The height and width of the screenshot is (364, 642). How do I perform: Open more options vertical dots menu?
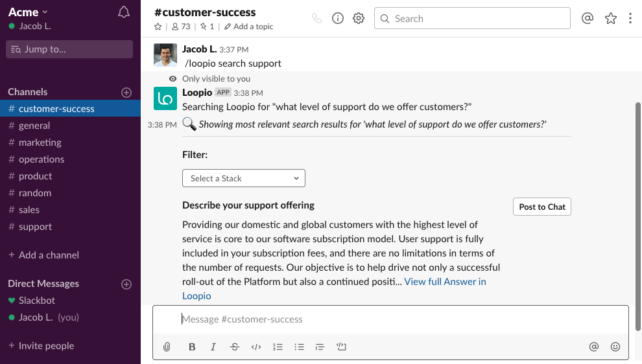630,18
